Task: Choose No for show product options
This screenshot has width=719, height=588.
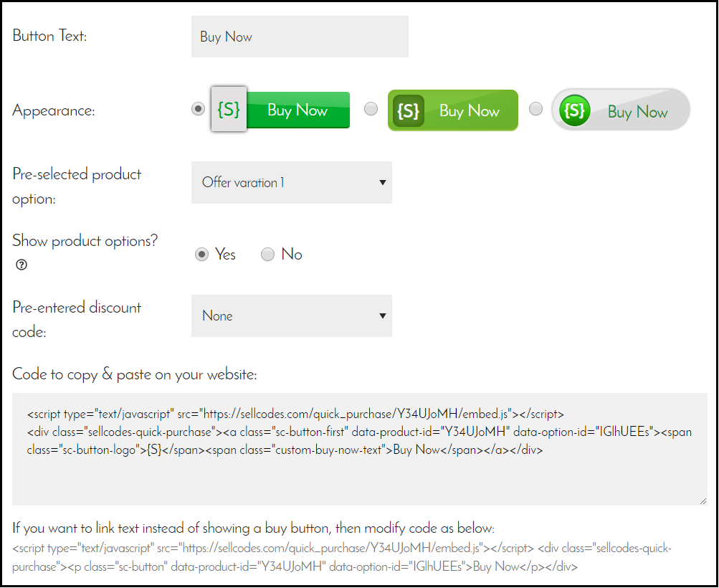Action: pyautogui.click(x=268, y=254)
